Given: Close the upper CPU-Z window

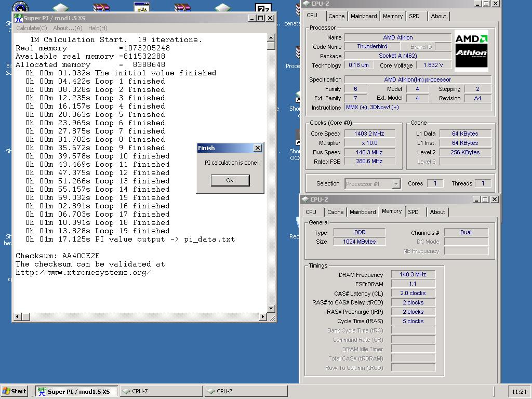Looking at the screenshot, I should pos(496,4).
